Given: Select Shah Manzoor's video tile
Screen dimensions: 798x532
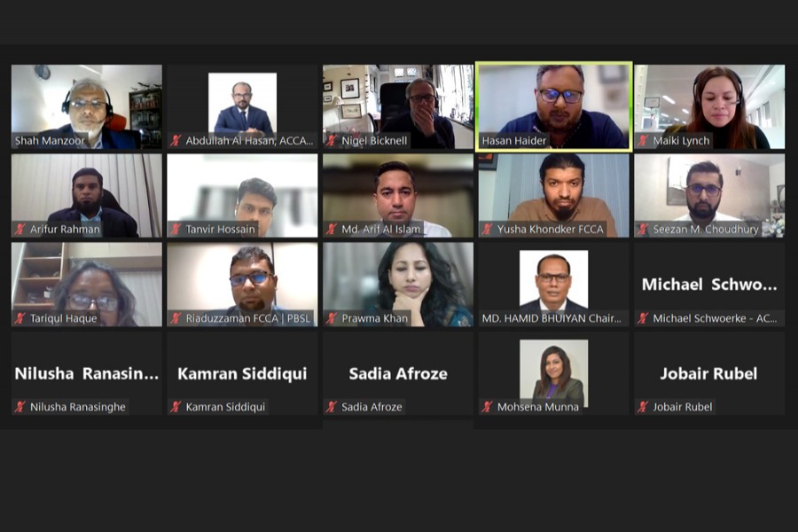Looking at the screenshot, I should click(x=87, y=106).
